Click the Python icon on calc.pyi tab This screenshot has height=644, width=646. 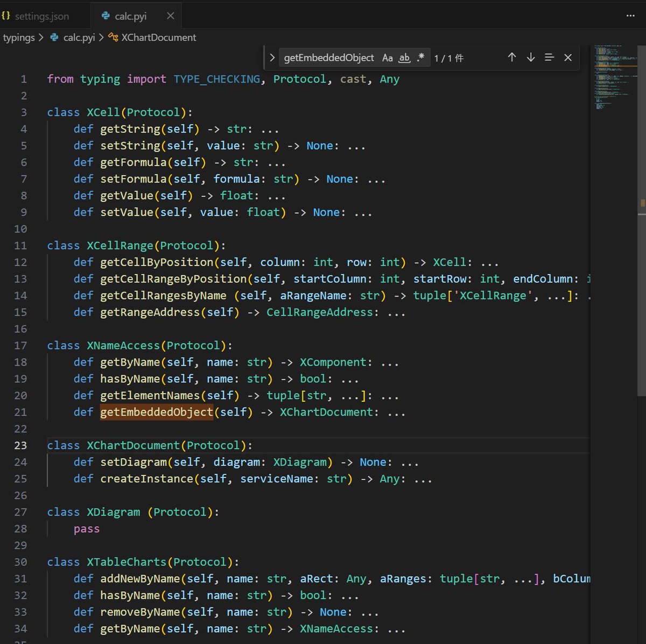coord(106,16)
